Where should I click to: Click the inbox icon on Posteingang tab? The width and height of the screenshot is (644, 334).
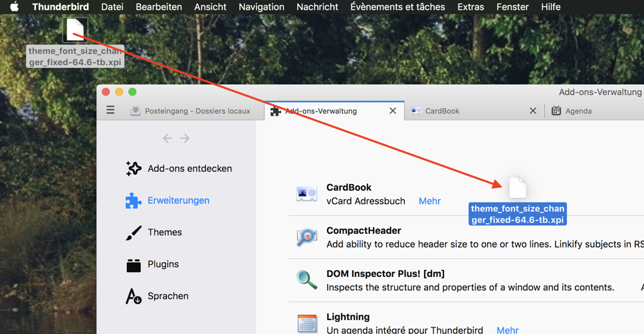click(x=136, y=111)
